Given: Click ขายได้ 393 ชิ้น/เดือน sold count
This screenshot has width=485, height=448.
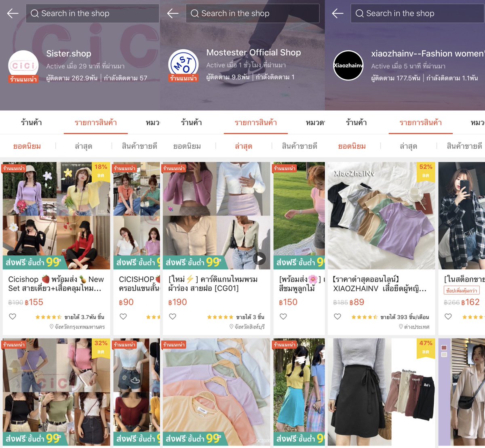Looking at the screenshot, I should click(405, 317).
